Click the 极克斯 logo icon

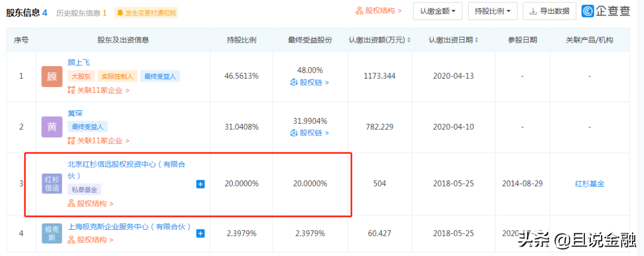[x=52, y=233]
